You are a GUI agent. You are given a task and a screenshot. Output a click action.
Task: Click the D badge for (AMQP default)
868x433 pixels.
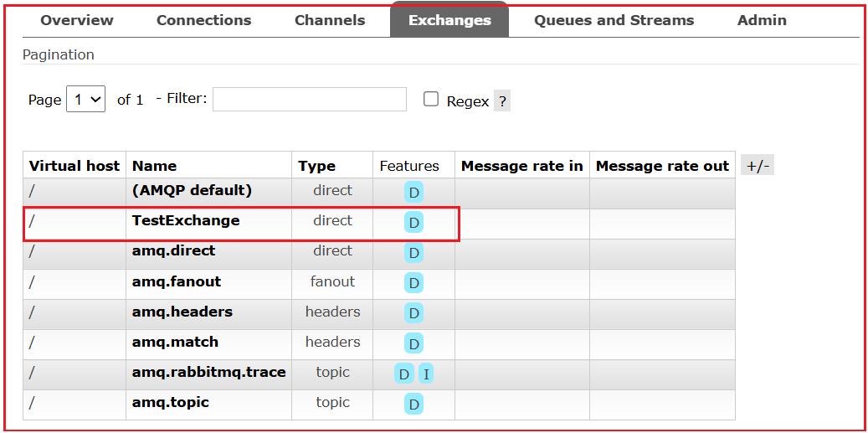point(413,193)
